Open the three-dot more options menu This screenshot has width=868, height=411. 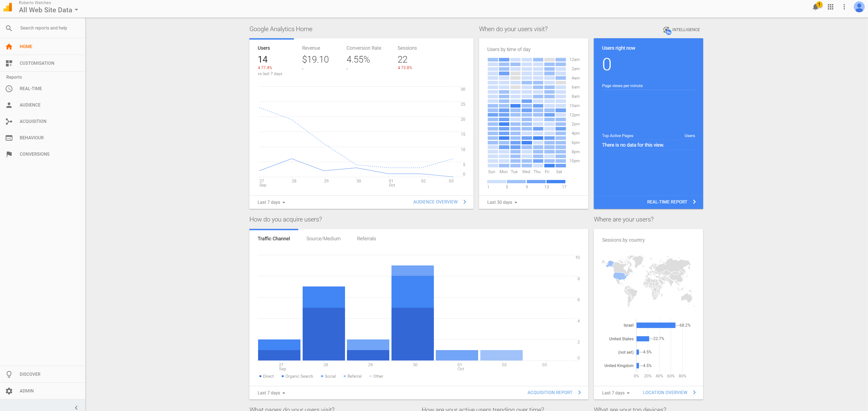pos(844,7)
